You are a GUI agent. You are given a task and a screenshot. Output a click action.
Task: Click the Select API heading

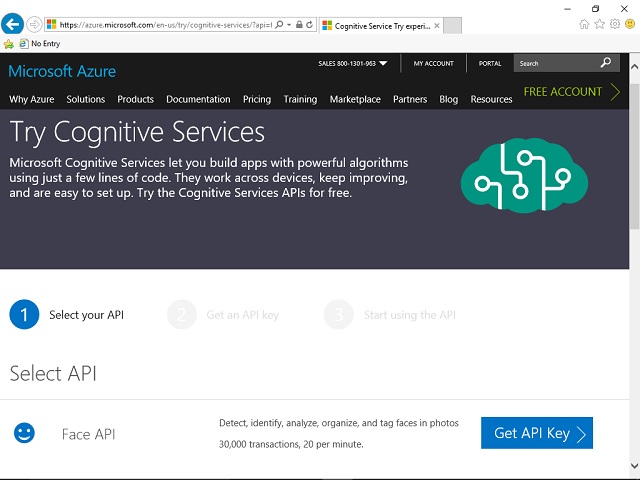[53, 373]
